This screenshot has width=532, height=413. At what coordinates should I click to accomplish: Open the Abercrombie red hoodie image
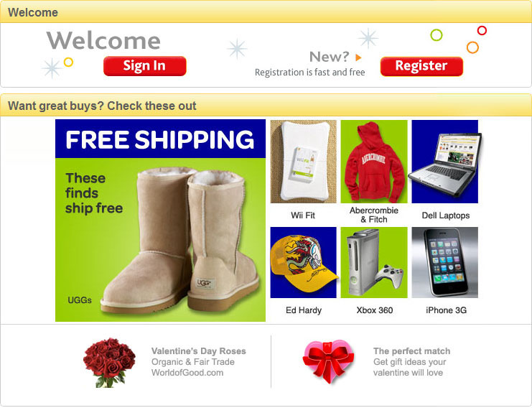coord(374,162)
